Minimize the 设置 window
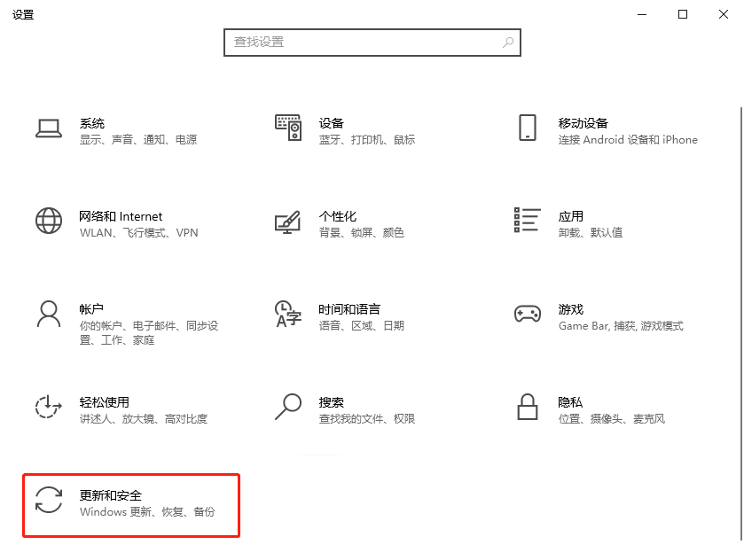 tap(641, 14)
